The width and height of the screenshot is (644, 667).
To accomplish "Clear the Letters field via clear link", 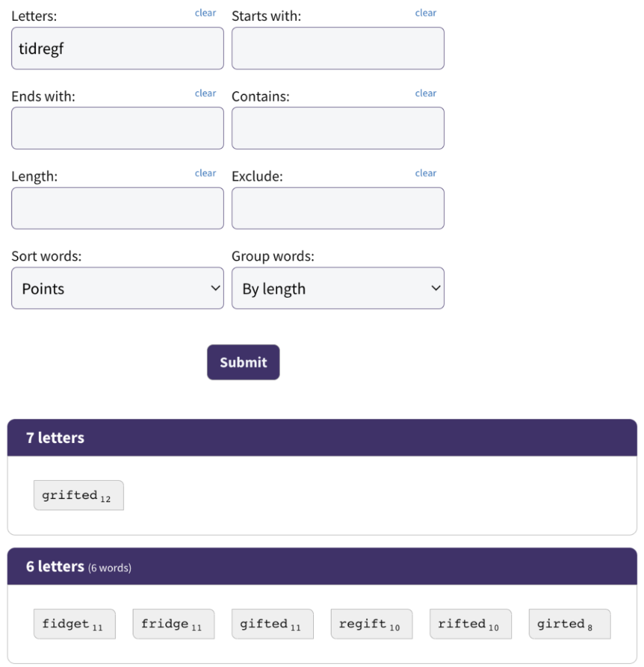I will pos(206,13).
